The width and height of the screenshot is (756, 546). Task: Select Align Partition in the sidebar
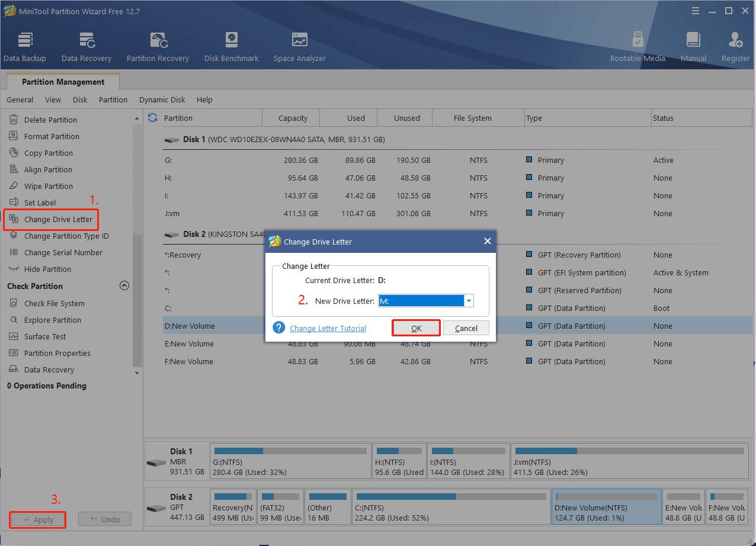tap(49, 169)
